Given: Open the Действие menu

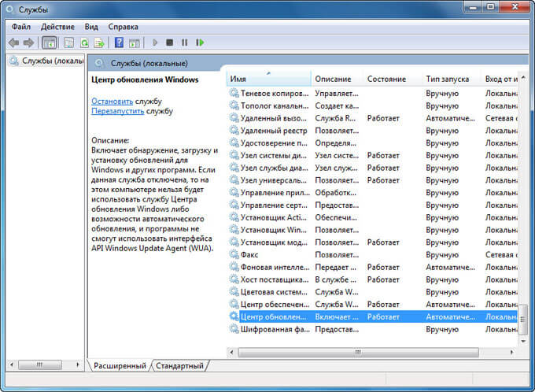Looking at the screenshot, I should pos(57,27).
